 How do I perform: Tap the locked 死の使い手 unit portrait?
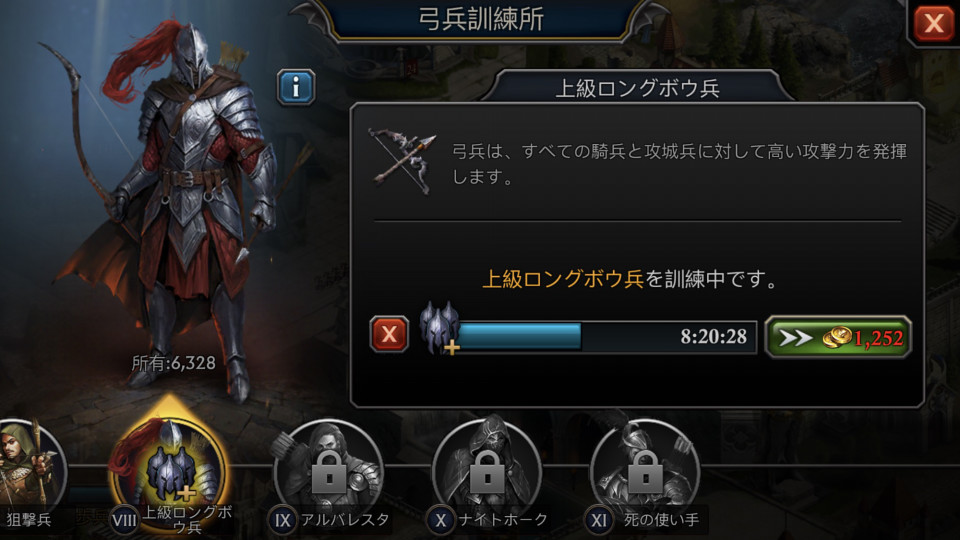coord(645,467)
